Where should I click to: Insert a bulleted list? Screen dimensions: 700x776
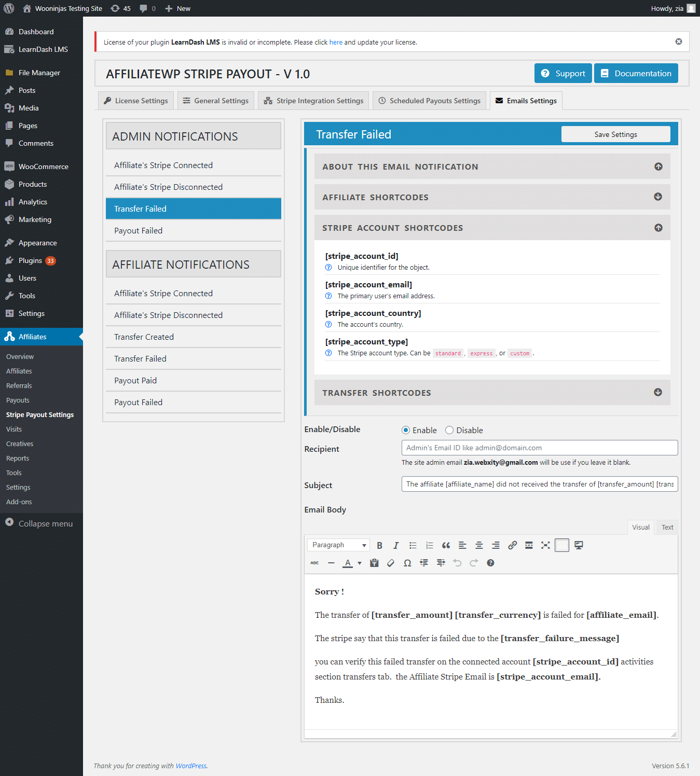point(413,545)
